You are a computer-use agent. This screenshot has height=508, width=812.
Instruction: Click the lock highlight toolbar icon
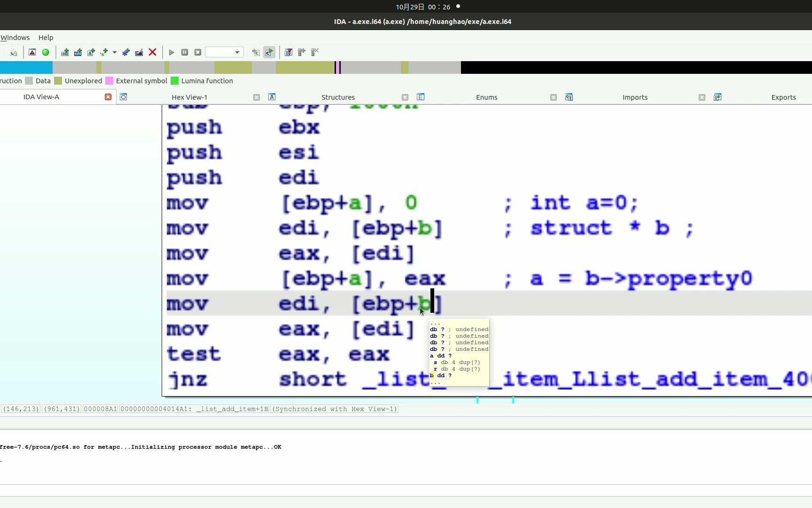(x=14, y=52)
